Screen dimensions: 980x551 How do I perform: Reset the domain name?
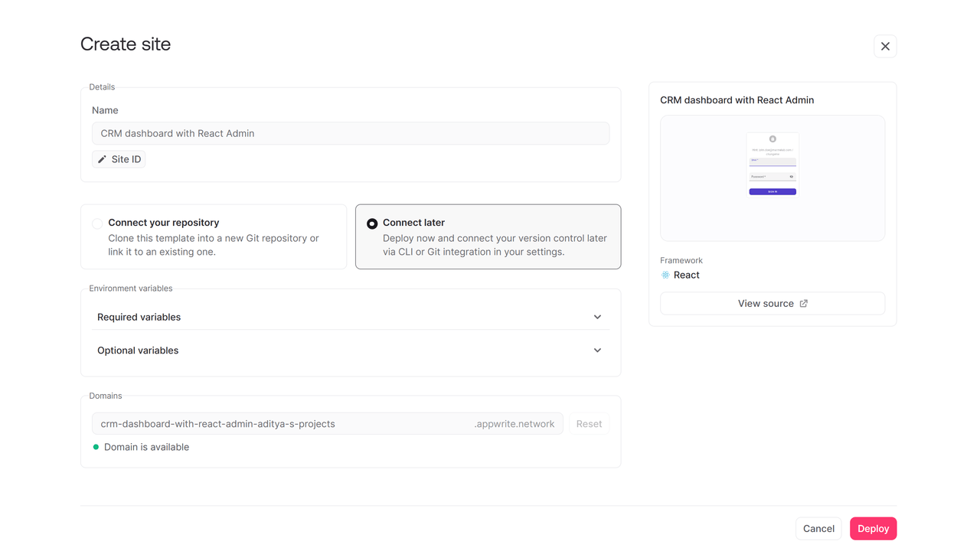(x=589, y=424)
